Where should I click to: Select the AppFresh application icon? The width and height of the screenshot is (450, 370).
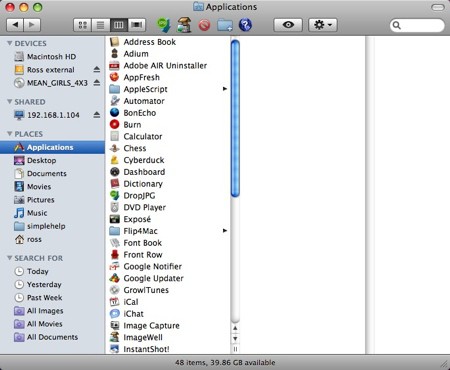coord(114,77)
